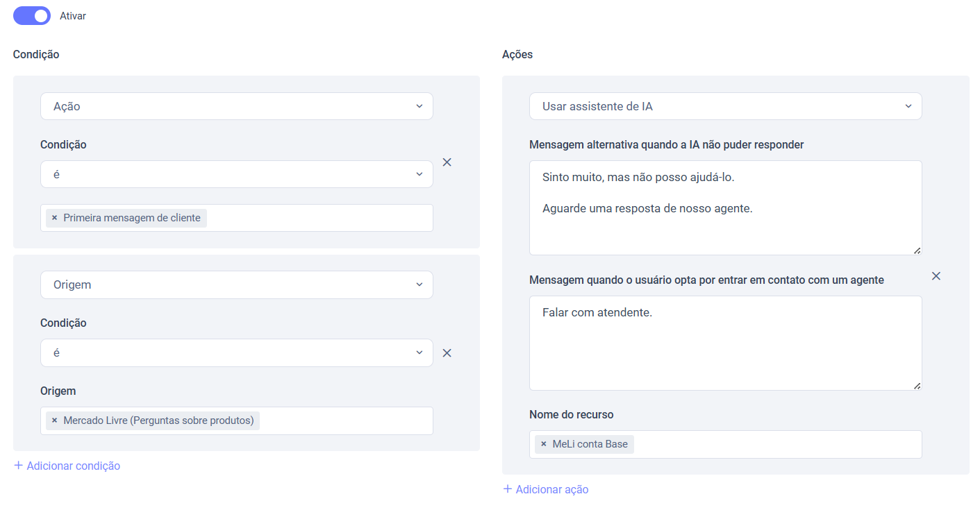Delete the Ação condition with X icon

click(x=447, y=162)
